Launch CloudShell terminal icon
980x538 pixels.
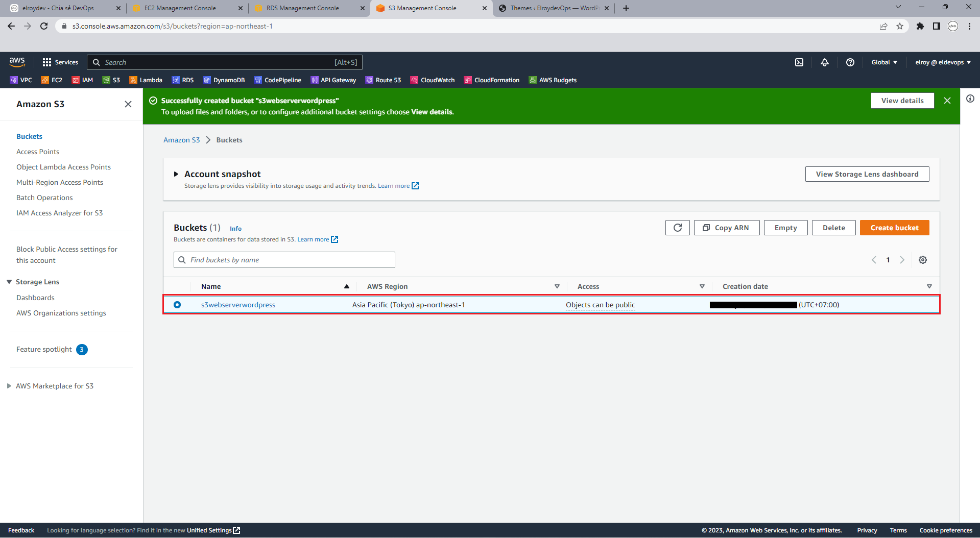click(x=799, y=62)
